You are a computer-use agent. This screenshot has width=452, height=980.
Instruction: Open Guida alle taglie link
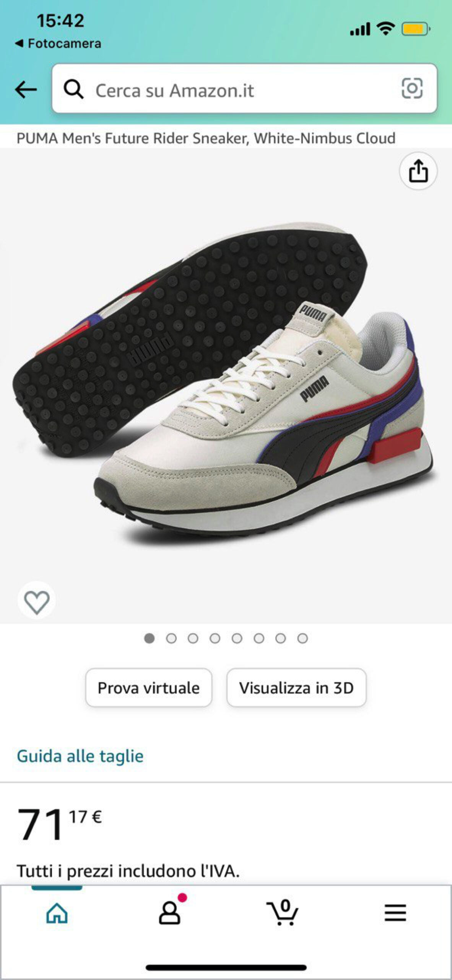(80, 756)
